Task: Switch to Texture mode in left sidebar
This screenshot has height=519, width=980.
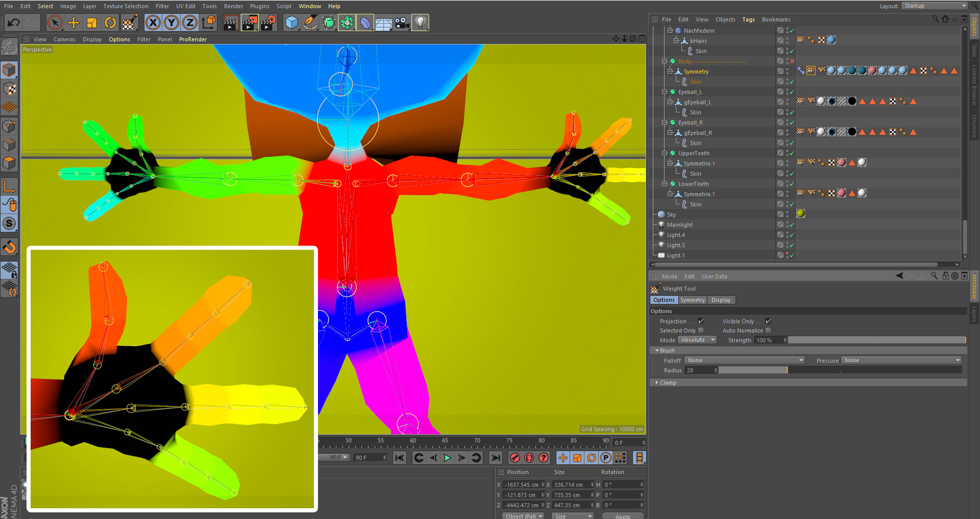Action: 9,89
